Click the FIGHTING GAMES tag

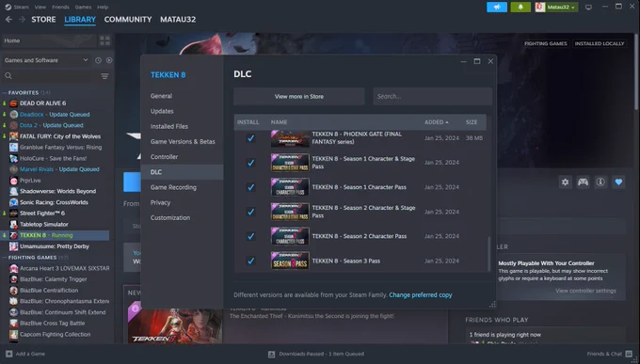click(545, 43)
